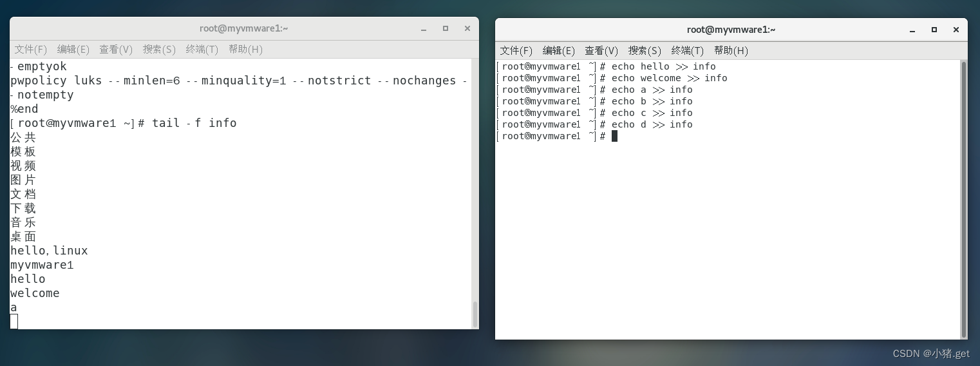The height and width of the screenshot is (366, 980).
Task: Open 查看(V) menu in right terminal
Action: [x=601, y=50]
